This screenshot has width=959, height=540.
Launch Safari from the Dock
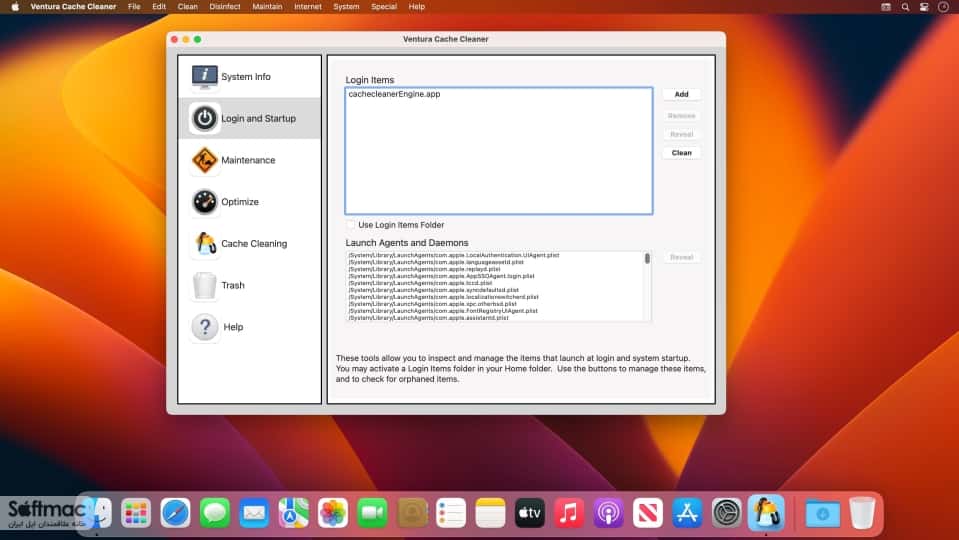pos(176,512)
